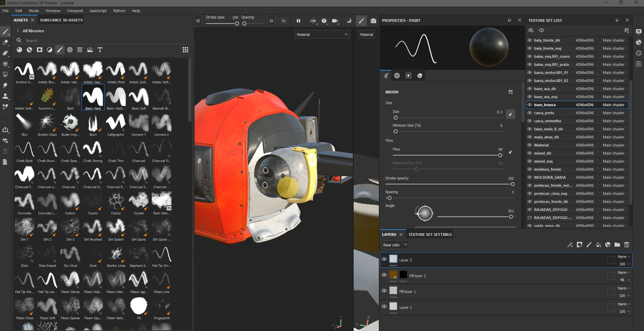Open the Mode menu
Screen dimensions: 644x331
(34, 11)
